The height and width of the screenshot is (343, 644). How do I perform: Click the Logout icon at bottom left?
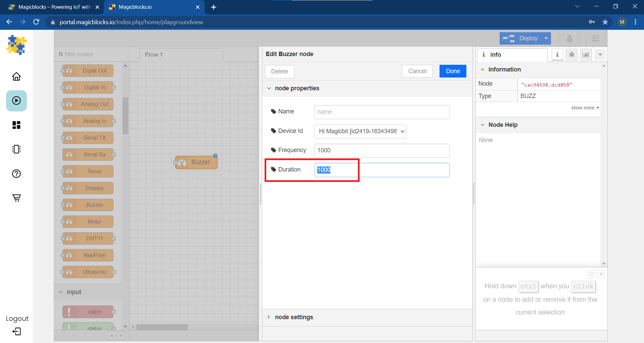tap(16, 332)
